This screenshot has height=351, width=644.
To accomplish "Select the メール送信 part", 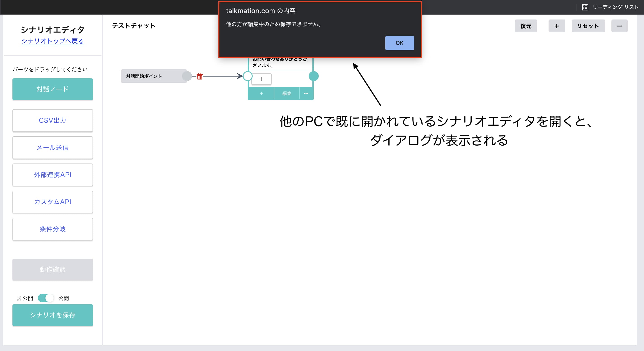I will click(x=52, y=147).
